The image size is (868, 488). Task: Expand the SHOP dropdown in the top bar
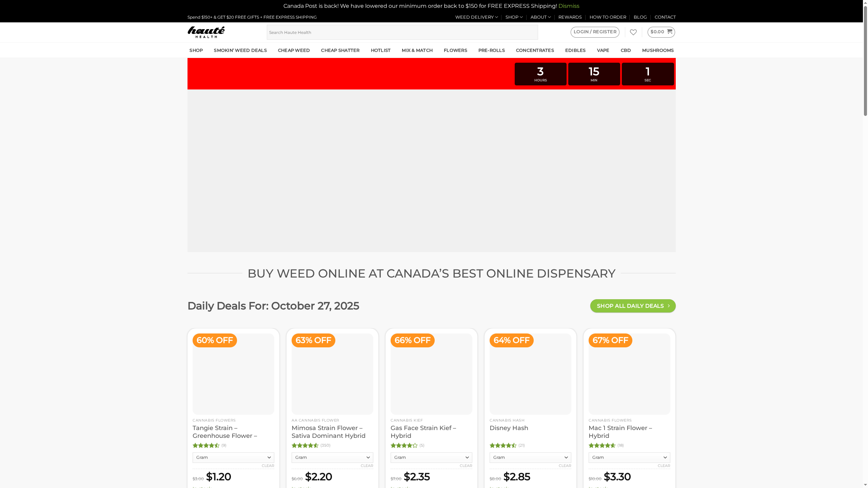[514, 17]
